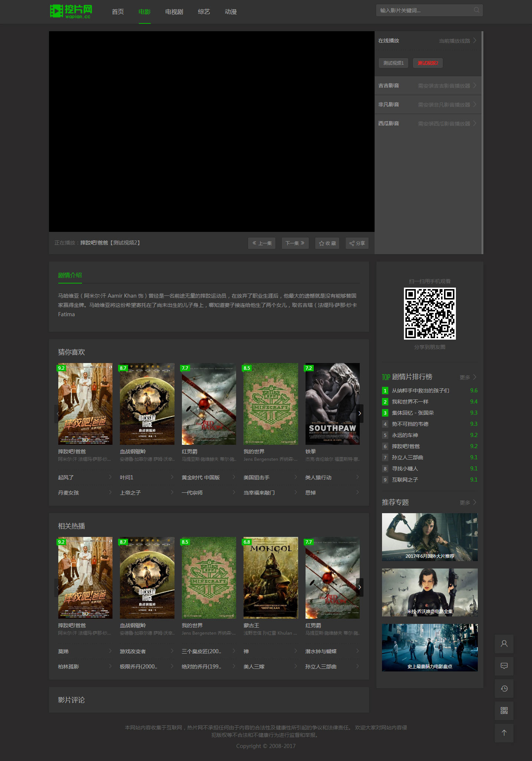The width and height of the screenshot is (532, 761).
Task: Open 米拉·乔沃维奇电影全集 topic image
Action: [430, 592]
